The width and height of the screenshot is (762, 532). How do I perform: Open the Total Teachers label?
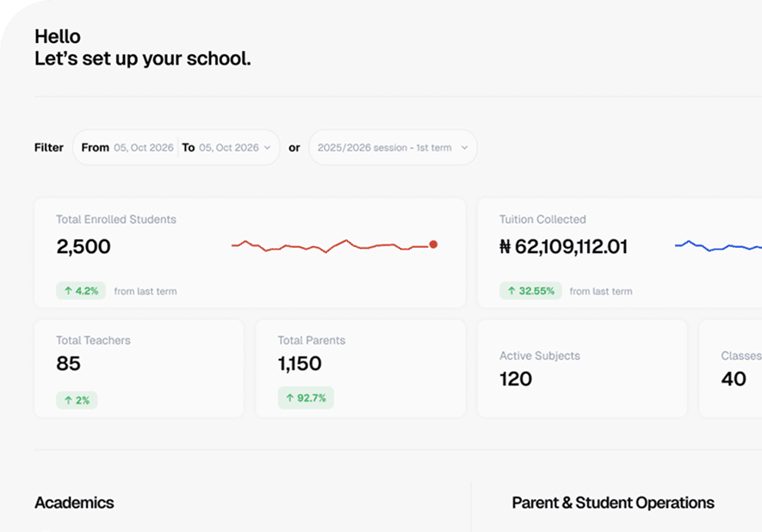[x=93, y=341]
